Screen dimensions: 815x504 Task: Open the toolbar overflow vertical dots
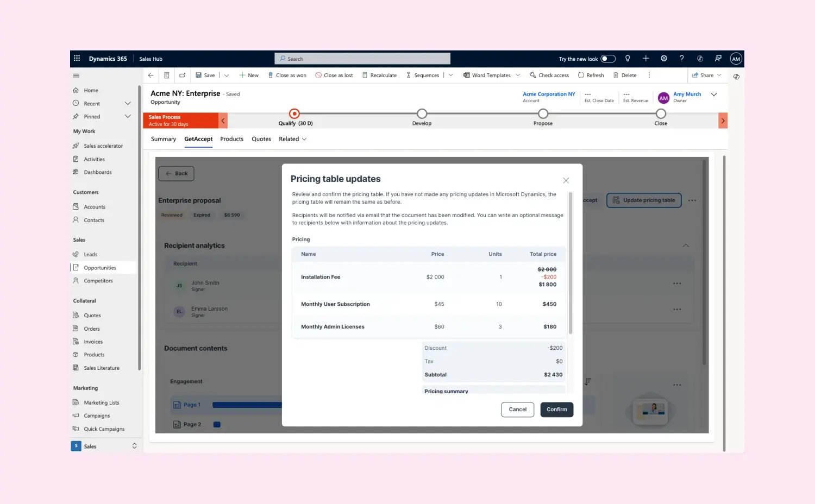[x=649, y=75]
